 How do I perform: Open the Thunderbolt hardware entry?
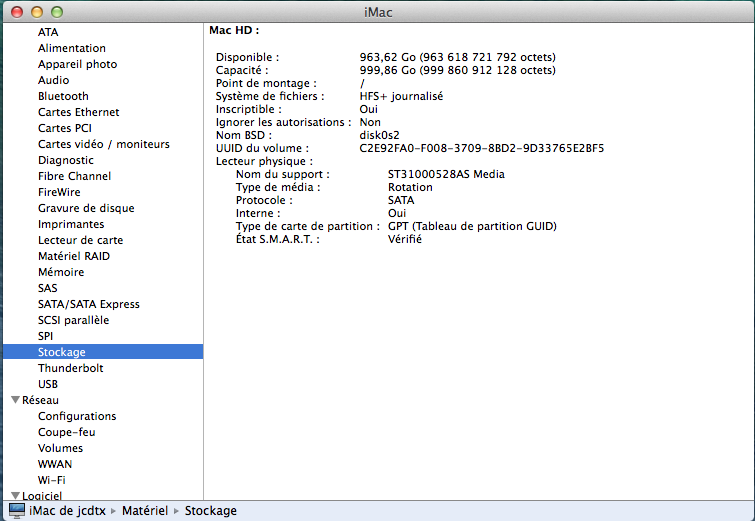click(x=70, y=368)
